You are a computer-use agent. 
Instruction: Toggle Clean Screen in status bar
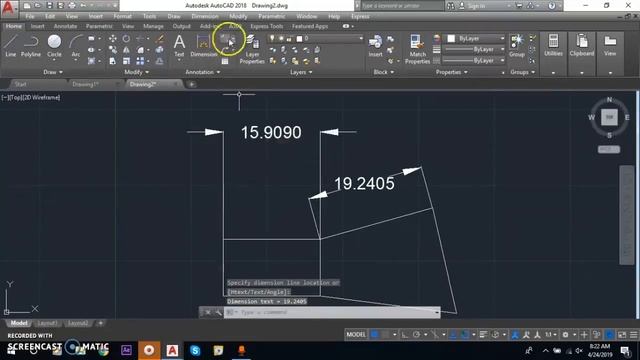[622, 335]
